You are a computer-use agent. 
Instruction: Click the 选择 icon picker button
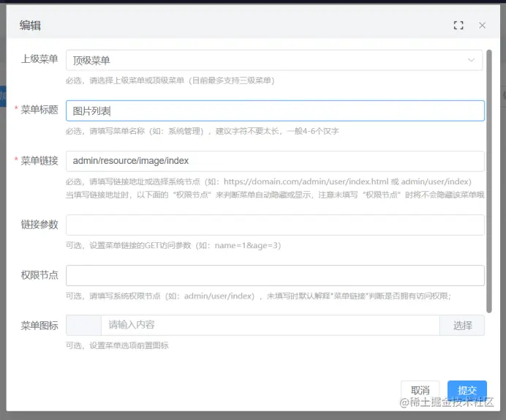click(x=462, y=325)
